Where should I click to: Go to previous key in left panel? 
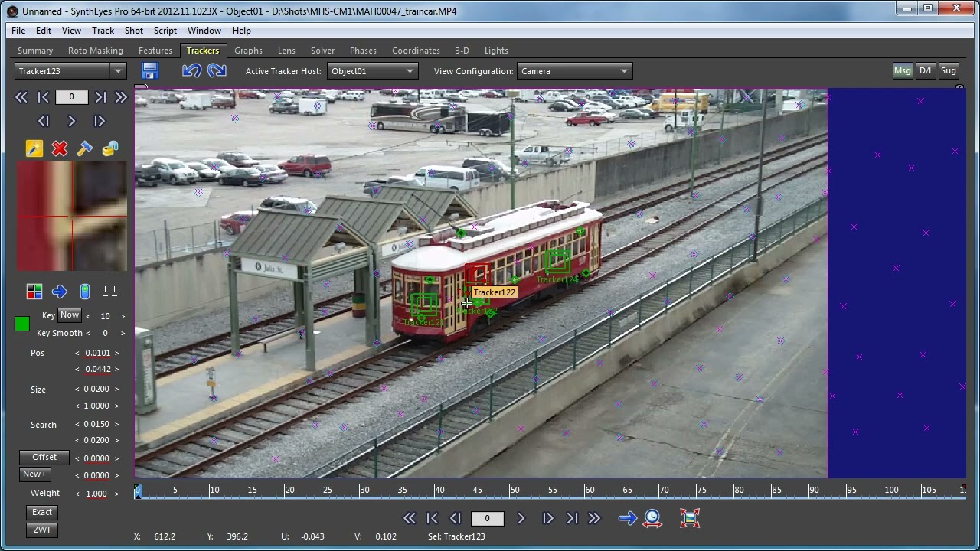[44, 97]
